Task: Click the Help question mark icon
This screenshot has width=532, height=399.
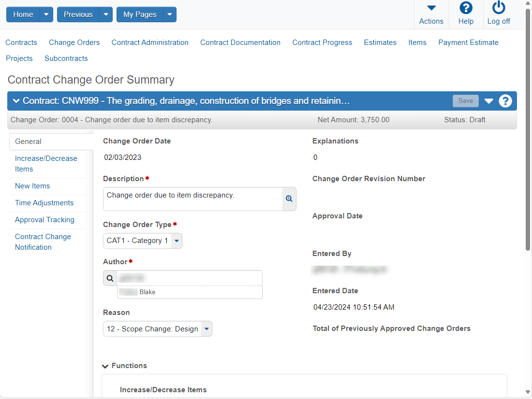Action: [x=466, y=8]
